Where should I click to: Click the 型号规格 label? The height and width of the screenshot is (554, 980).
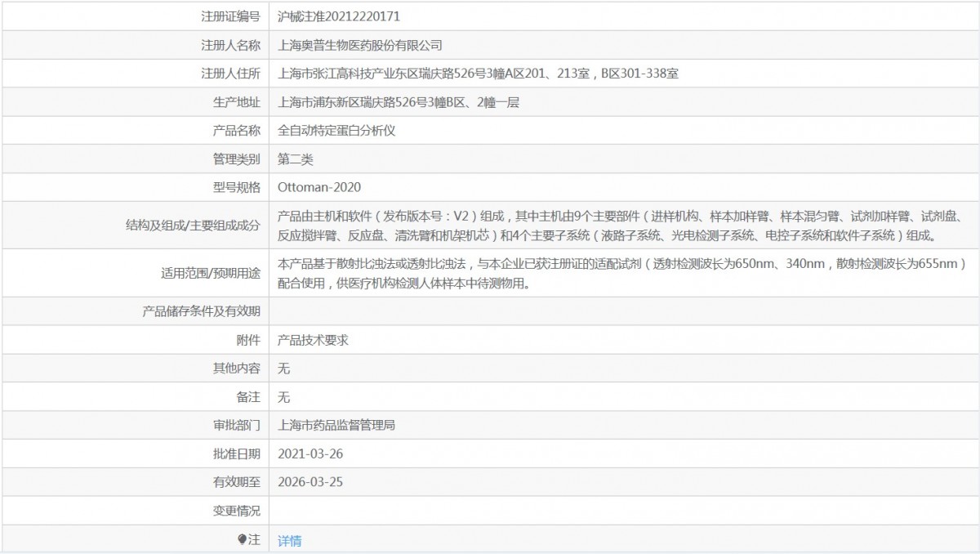pyautogui.click(x=236, y=188)
